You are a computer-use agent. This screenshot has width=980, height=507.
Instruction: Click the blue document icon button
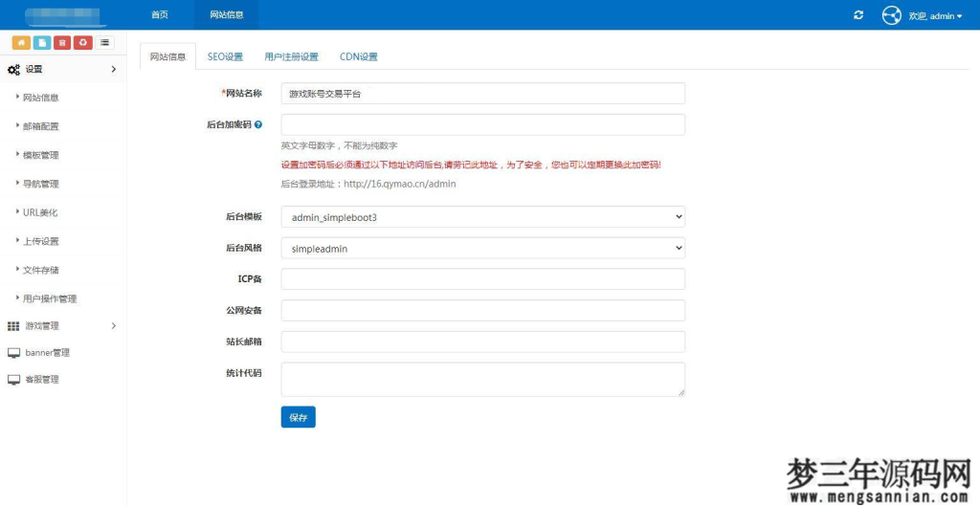42,42
